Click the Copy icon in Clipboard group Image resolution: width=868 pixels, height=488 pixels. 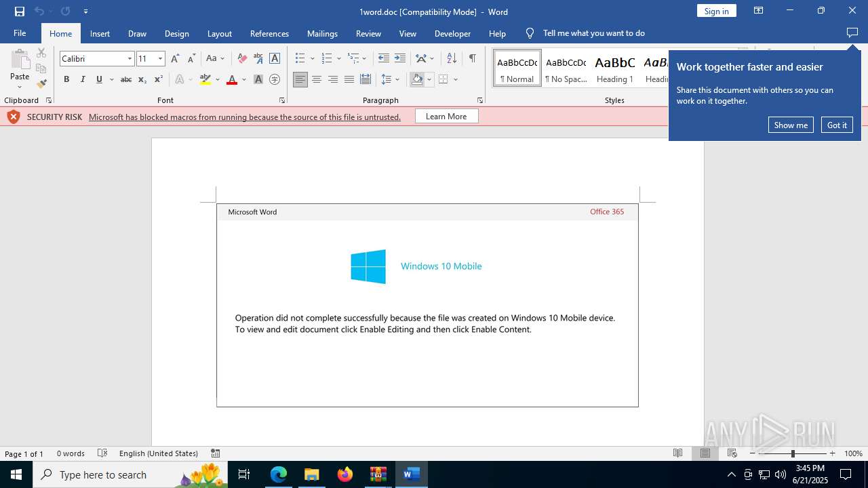41,68
